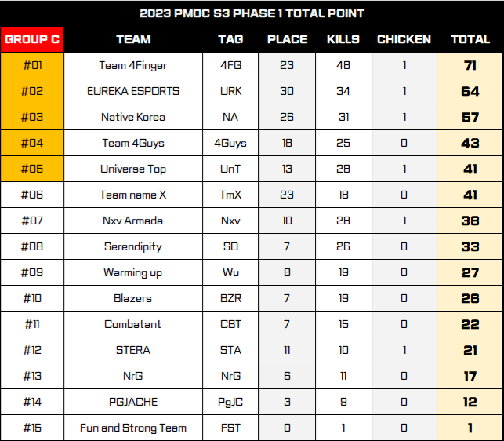504x441 pixels.
Task: Select the STERA team row name
Action: [133, 350]
